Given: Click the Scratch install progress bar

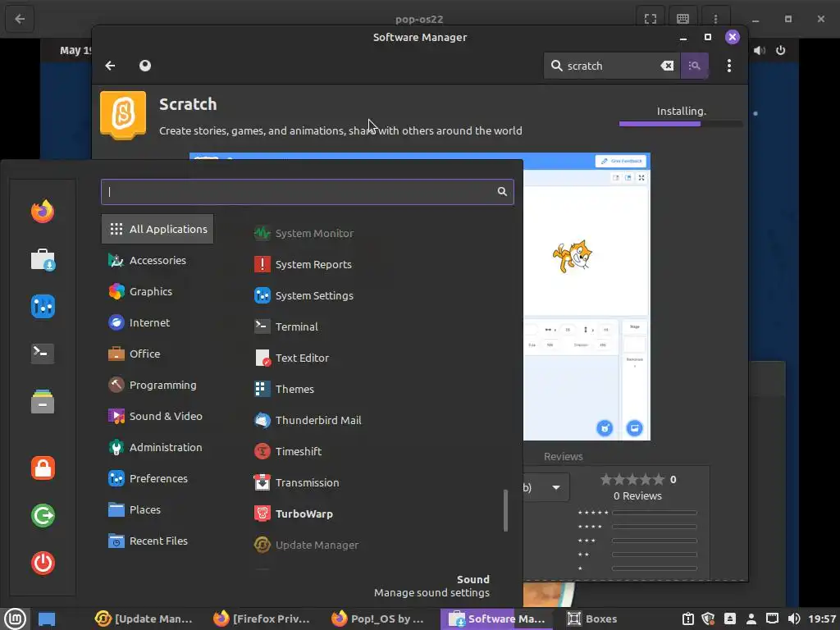Looking at the screenshot, I should [x=680, y=124].
